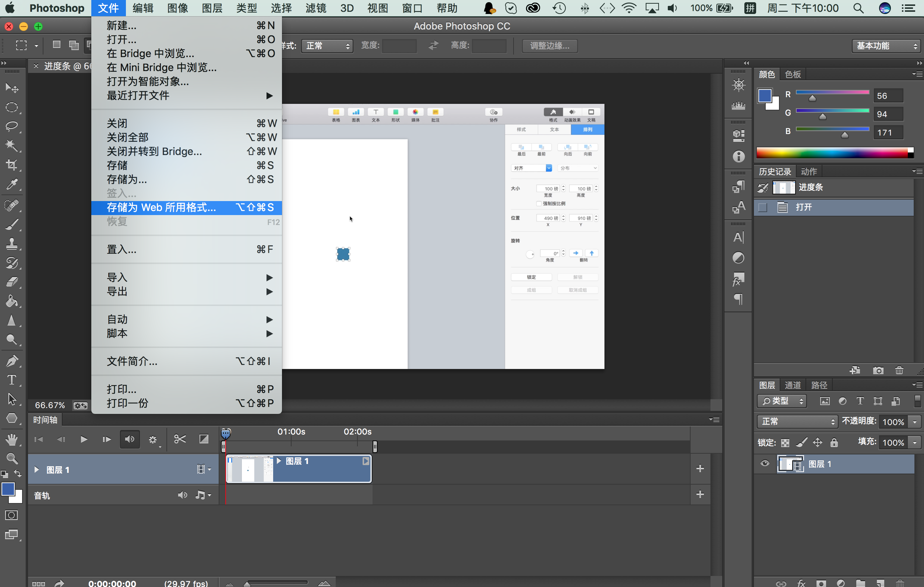Viewport: 924px width, 587px height.
Task: Open the 样式 style dropdown
Action: pos(327,46)
